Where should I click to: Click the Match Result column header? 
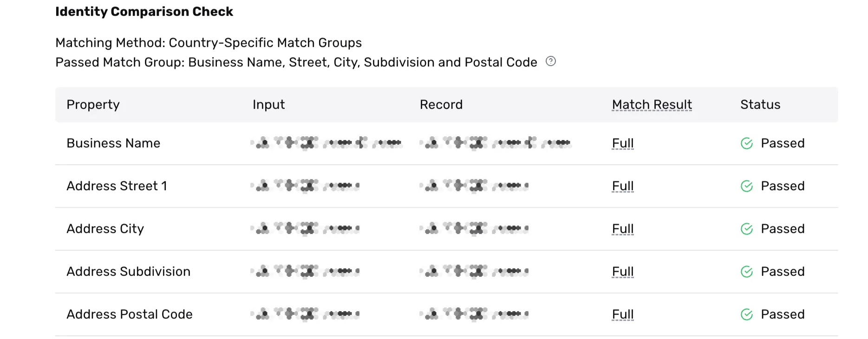tap(652, 105)
